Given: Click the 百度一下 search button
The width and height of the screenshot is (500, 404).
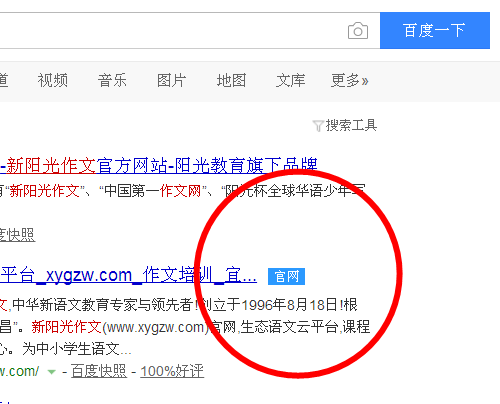Looking at the screenshot, I should [435, 30].
